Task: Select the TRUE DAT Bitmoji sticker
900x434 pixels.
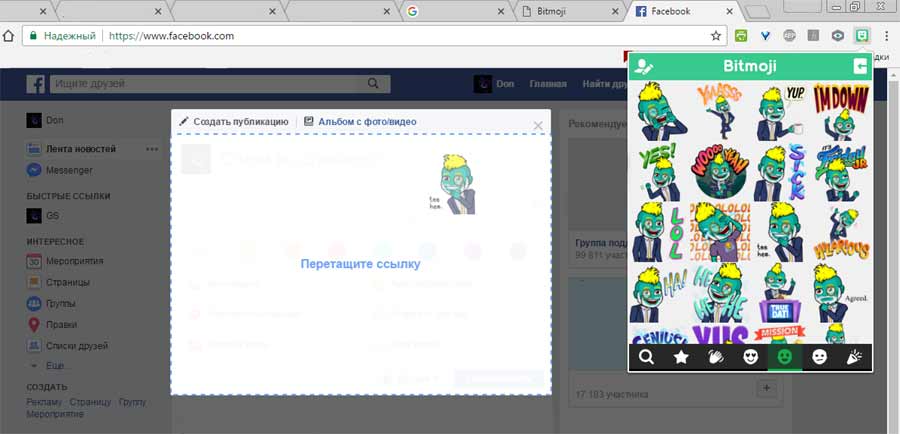Action: click(780, 293)
